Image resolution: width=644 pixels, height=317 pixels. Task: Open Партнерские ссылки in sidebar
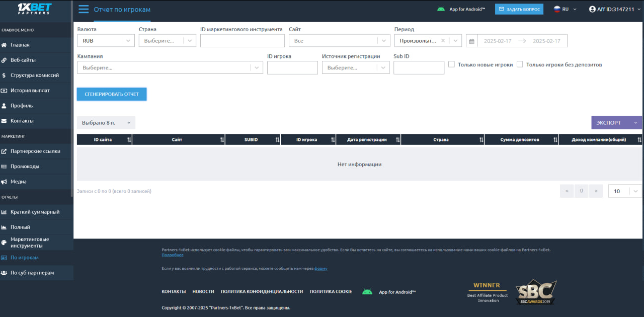(x=35, y=151)
